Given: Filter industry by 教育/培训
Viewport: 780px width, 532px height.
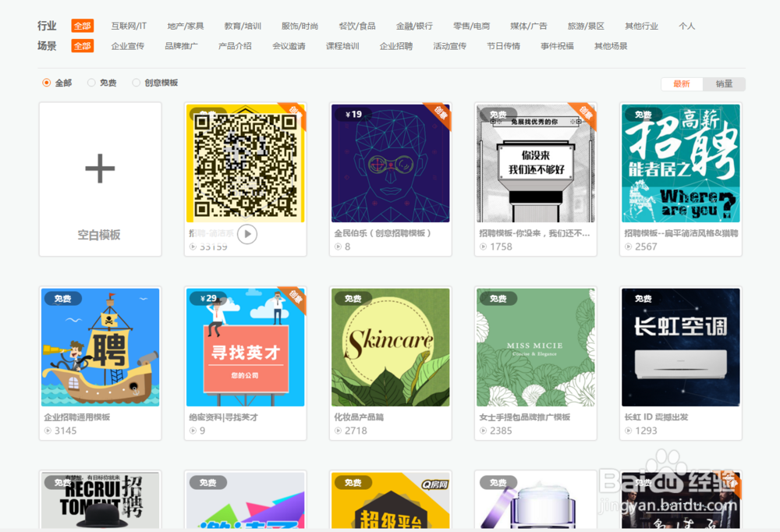Looking at the screenshot, I should 243,26.
